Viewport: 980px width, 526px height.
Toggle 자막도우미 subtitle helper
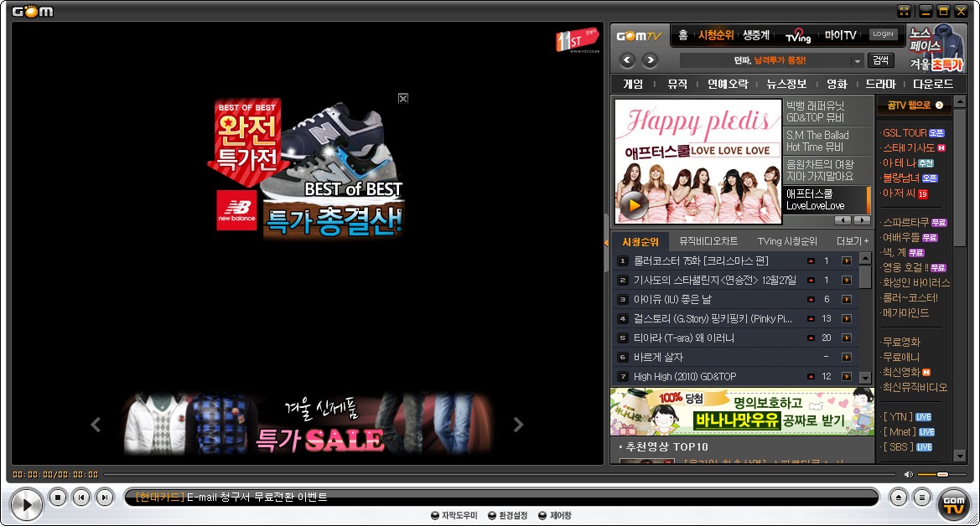click(454, 515)
